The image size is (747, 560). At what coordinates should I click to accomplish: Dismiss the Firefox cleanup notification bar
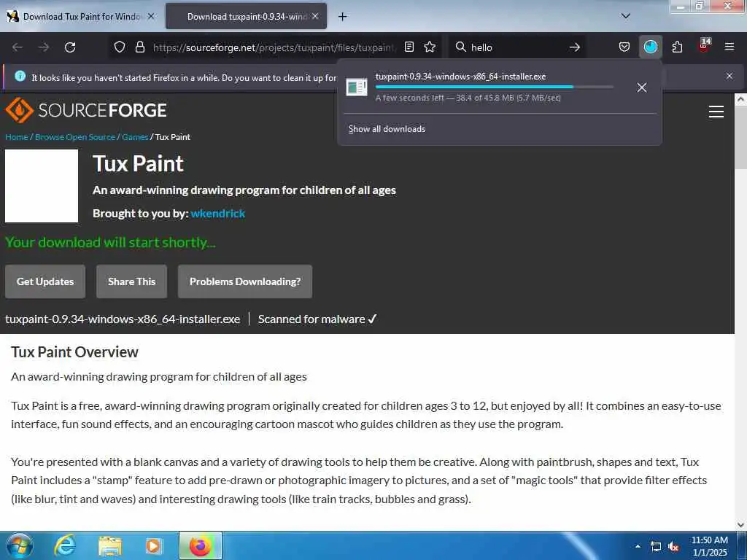pyautogui.click(x=729, y=76)
